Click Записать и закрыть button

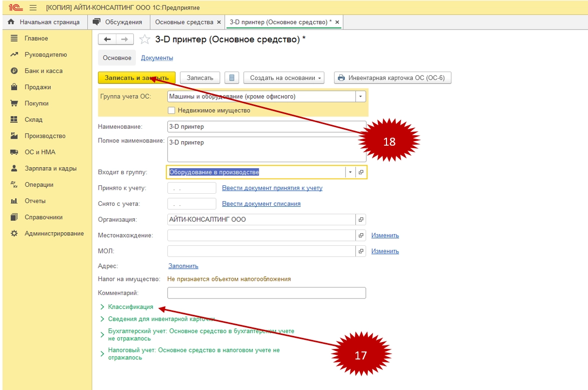[136, 78]
